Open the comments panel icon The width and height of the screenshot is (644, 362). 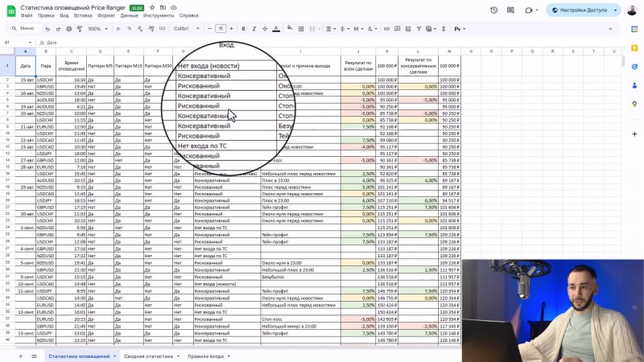pyautogui.click(x=510, y=10)
